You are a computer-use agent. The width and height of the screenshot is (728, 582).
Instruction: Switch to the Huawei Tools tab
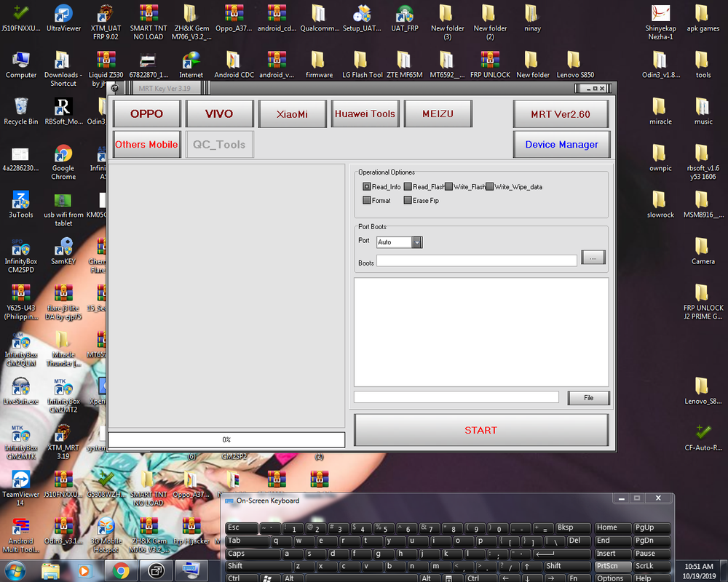click(365, 113)
